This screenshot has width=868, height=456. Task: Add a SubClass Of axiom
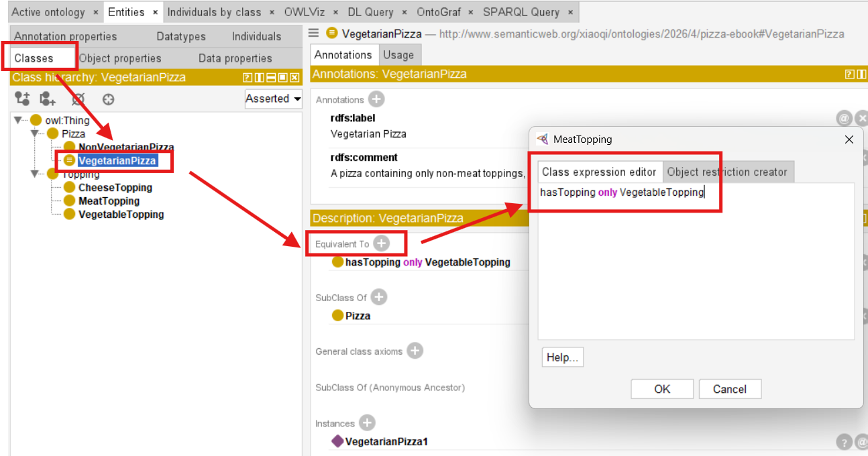(379, 297)
